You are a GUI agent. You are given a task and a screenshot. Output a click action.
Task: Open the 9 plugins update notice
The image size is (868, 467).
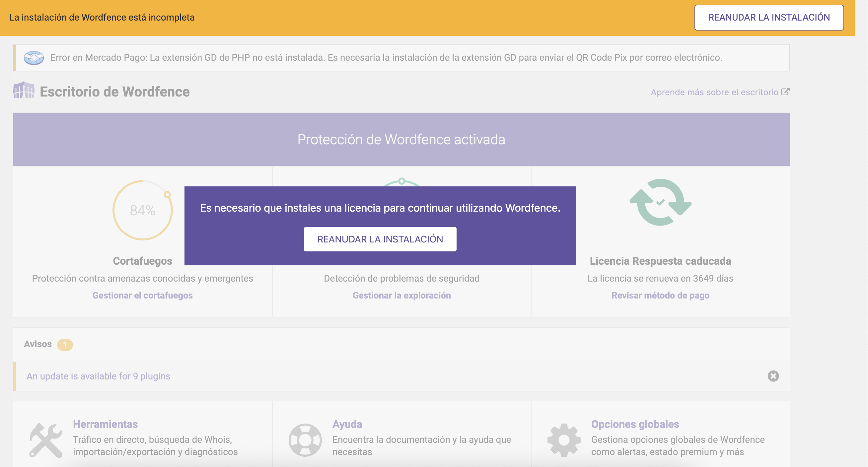pos(99,376)
